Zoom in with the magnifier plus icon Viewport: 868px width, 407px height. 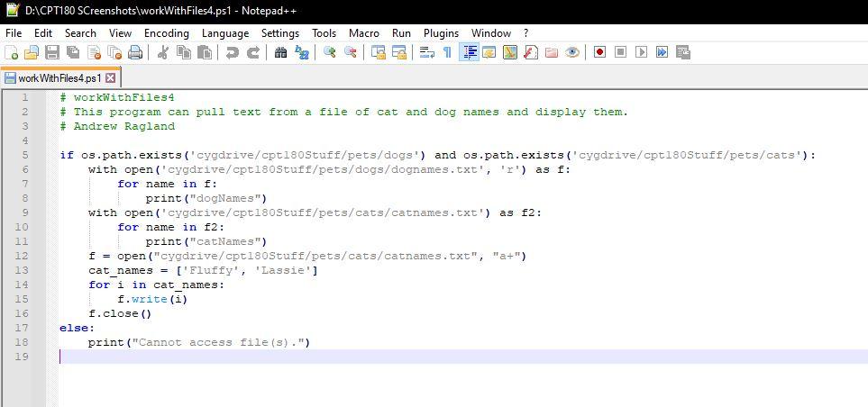tap(330, 52)
